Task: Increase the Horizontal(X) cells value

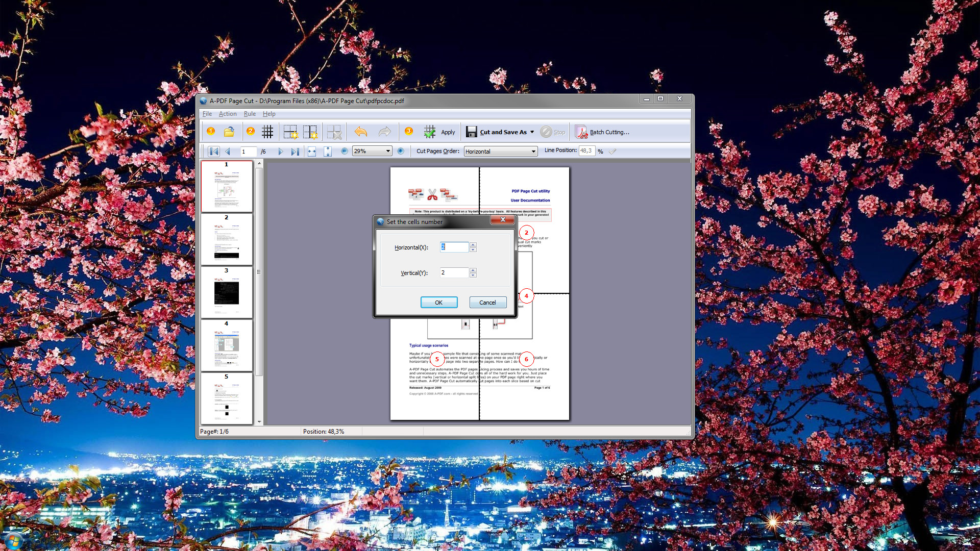Action: [x=473, y=244]
